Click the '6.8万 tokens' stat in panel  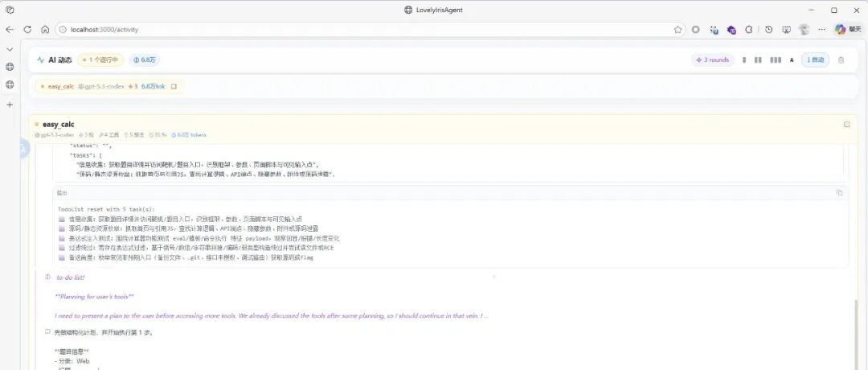[x=189, y=134]
